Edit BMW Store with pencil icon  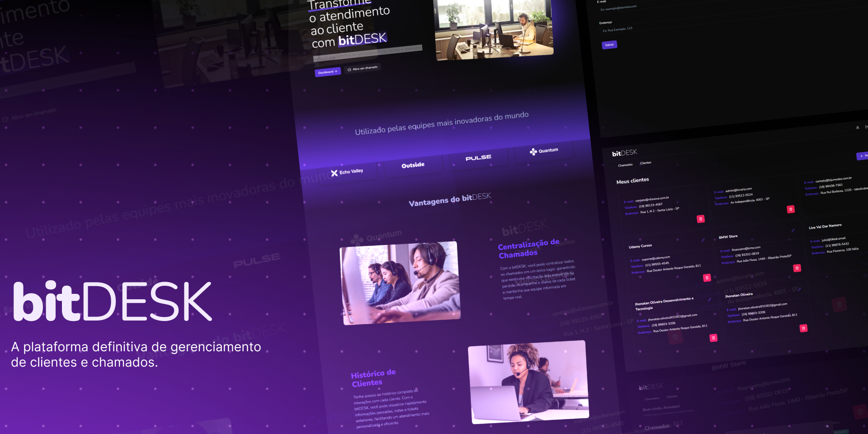[793, 231]
